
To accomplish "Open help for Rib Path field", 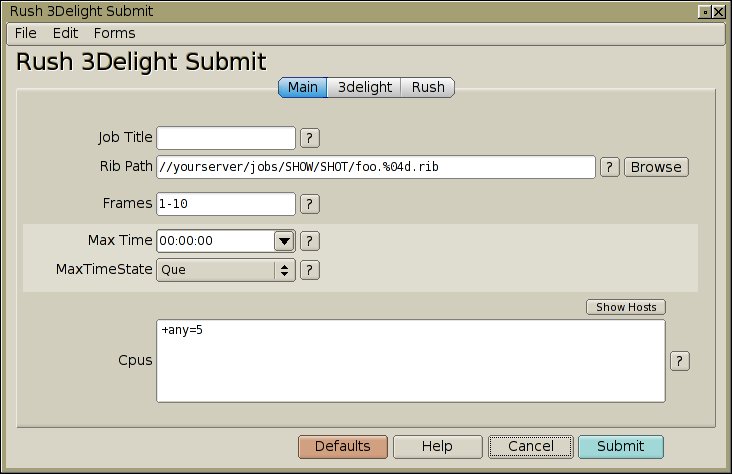I will coord(609,167).
